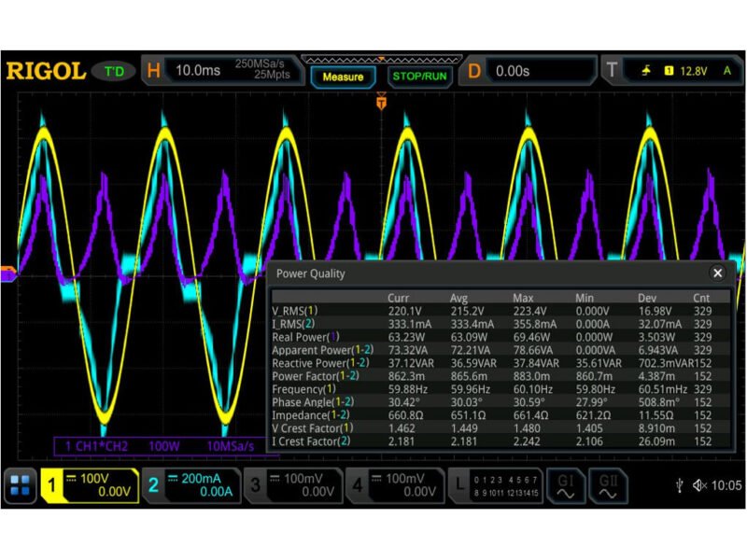Click the Dev column header
The height and width of the screenshot is (560, 747).
point(647,298)
